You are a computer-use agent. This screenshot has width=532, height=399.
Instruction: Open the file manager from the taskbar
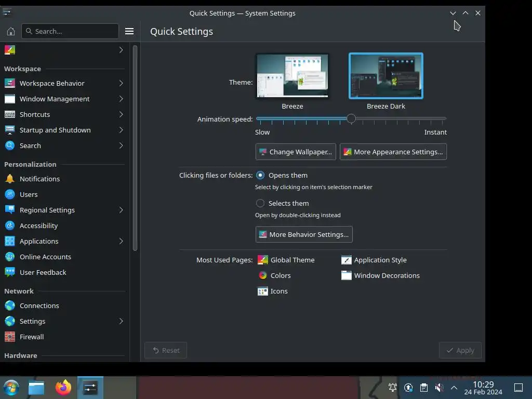pyautogui.click(x=36, y=388)
